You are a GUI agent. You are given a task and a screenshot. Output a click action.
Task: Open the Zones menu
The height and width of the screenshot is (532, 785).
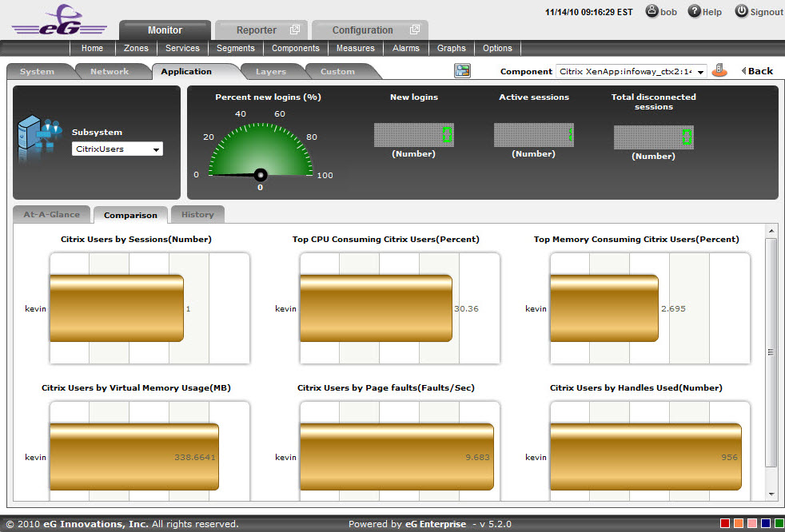pyautogui.click(x=136, y=48)
